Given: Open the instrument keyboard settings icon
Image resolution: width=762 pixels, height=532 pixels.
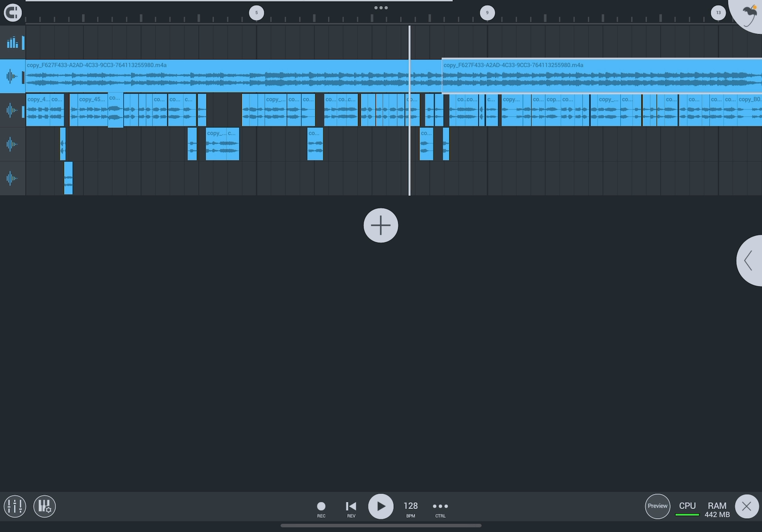Looking at the screenshot, I should (x=44, y=506).
